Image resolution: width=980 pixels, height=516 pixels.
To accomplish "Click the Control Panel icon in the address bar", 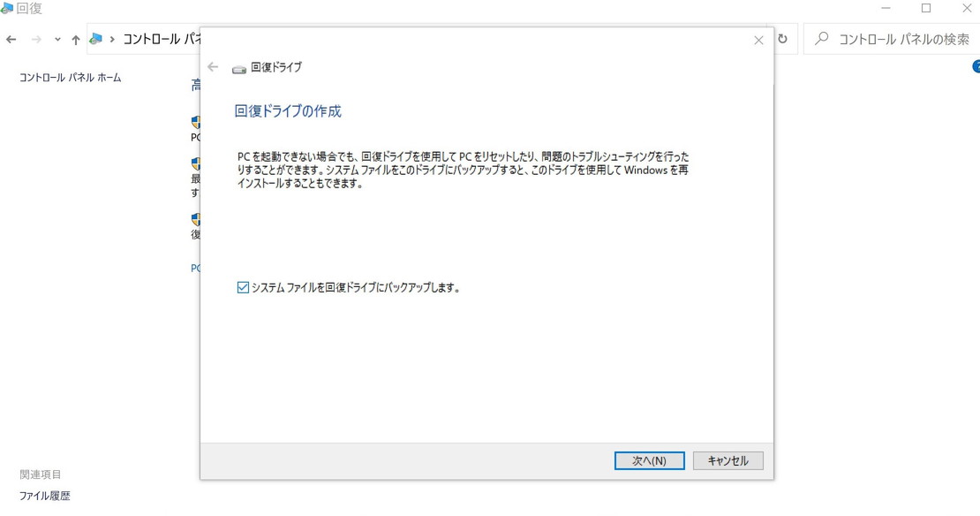I will [x=97, y=39].
